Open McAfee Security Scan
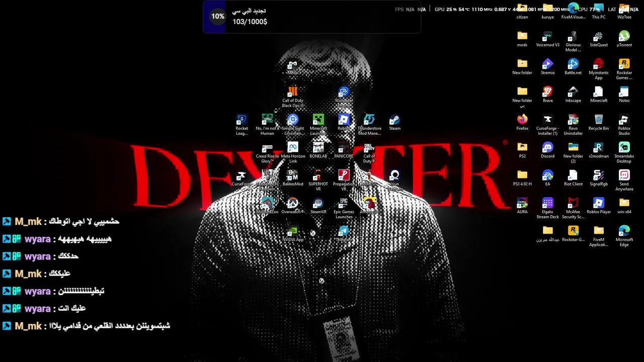The image size is (644, 362). click(x=573, y=209)
